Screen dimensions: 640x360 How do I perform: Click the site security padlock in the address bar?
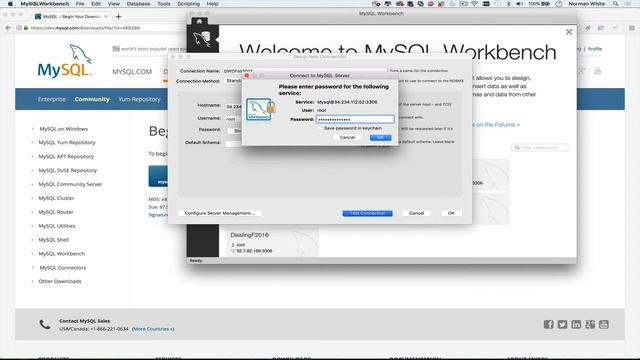click(26, 28)
